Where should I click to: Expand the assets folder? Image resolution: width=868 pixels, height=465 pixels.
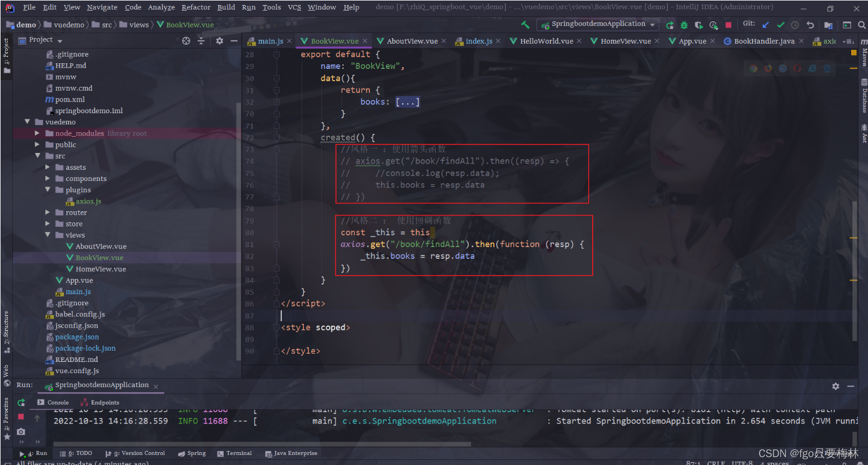(x=47, y=167)
